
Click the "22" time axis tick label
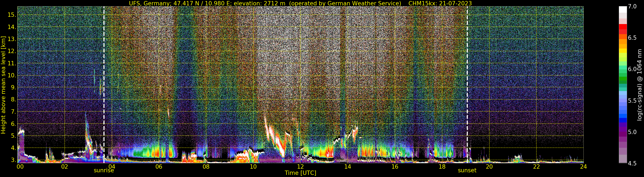point(536,166)
